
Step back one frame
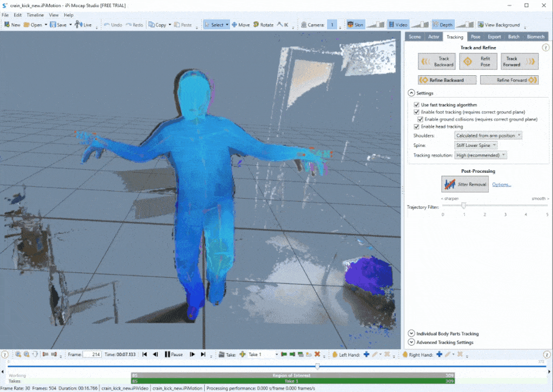155,354
